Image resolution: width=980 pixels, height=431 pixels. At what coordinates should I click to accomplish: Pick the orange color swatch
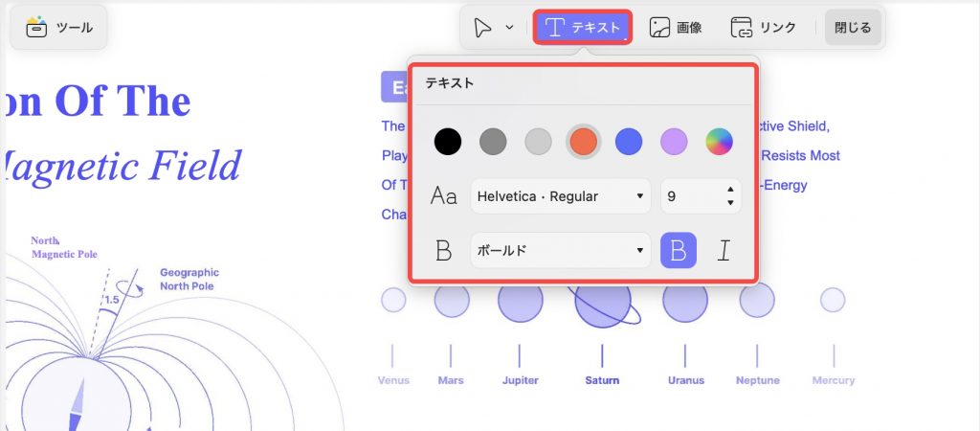[x=583, y=142]
